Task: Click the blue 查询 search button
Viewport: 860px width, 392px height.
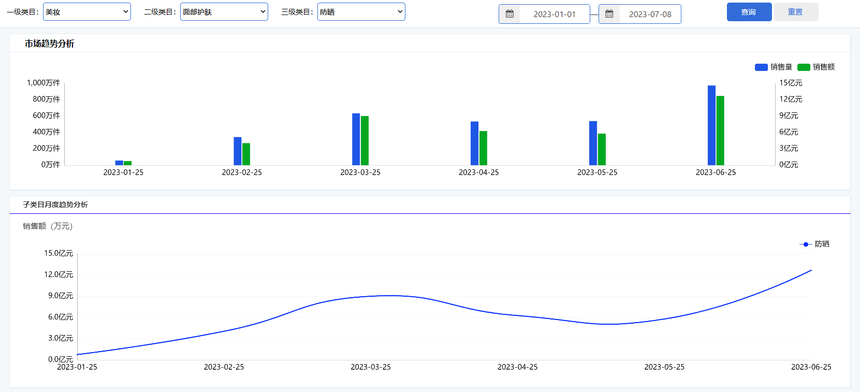Action: point(749,12)
